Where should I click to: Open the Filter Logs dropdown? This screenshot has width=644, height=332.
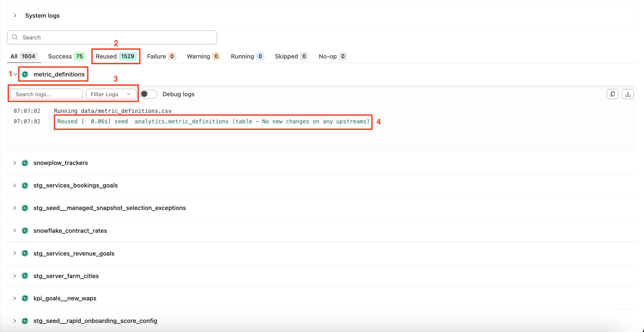[x=111, y=94]
